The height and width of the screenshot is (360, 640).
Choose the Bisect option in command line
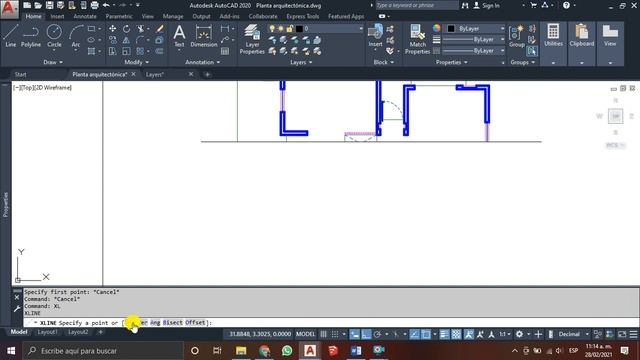(173, 322)
